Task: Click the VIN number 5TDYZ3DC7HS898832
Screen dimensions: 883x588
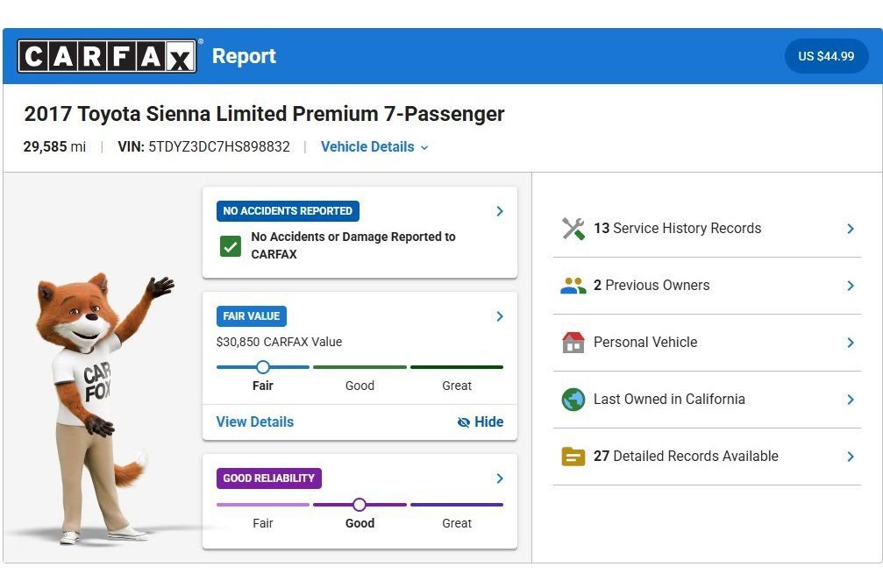Action: pos(219,147)
